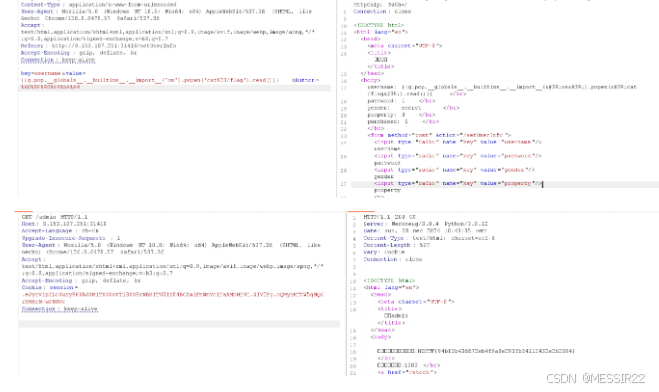659x392 pixels.
Task: Click the Host header in /admin request
Action: (x=64, y=224)
